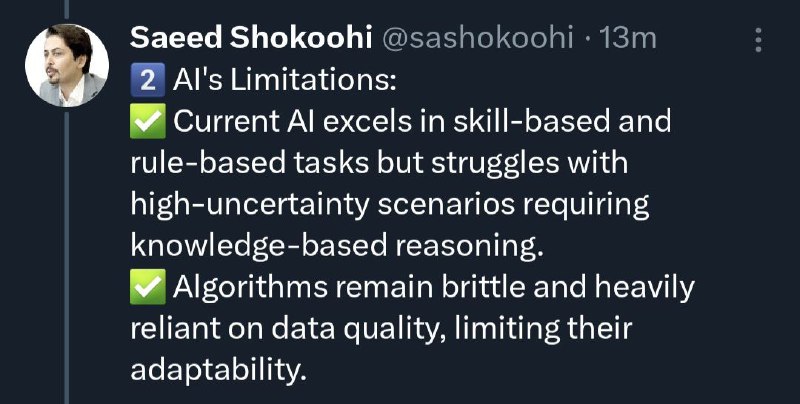Click the 'AI's Limitations:' heading text

coord(284,81)
